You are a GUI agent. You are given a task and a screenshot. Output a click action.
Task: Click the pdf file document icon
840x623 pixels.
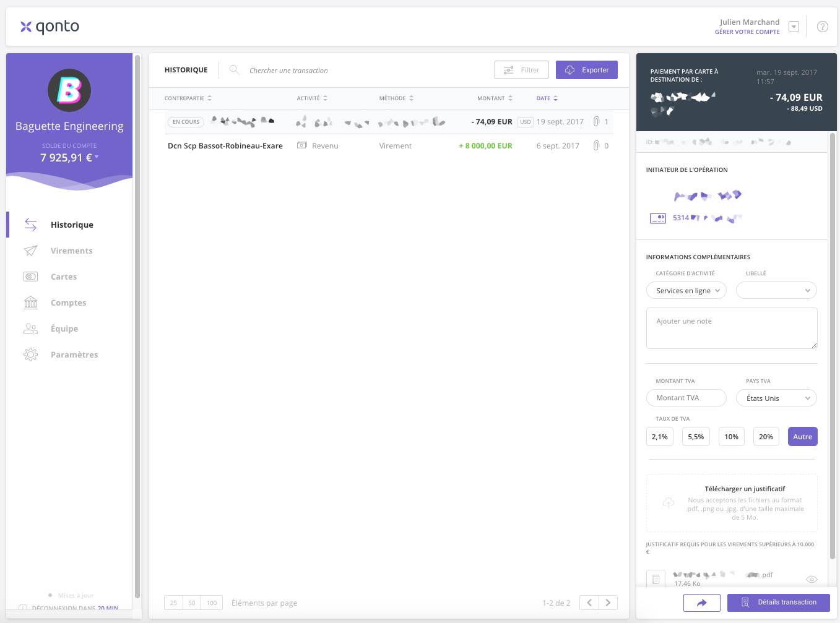pos(656,579)
